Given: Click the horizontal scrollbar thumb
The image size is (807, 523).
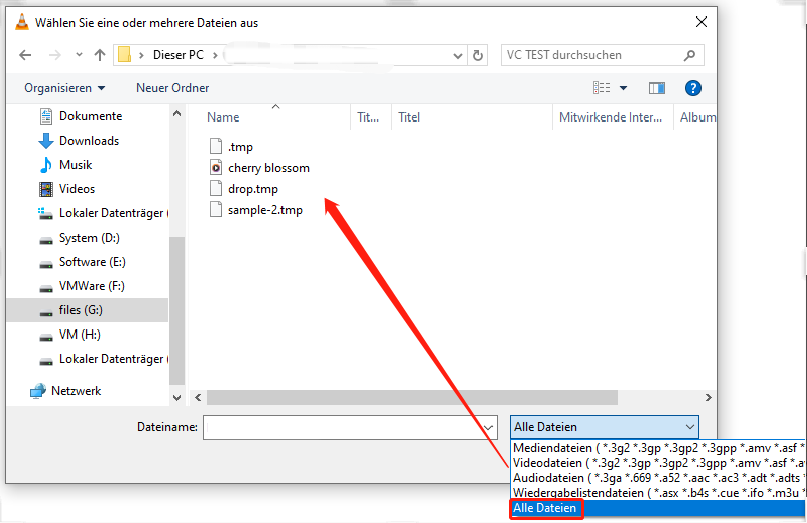Looking at the screenshot, I should [412, 397].
